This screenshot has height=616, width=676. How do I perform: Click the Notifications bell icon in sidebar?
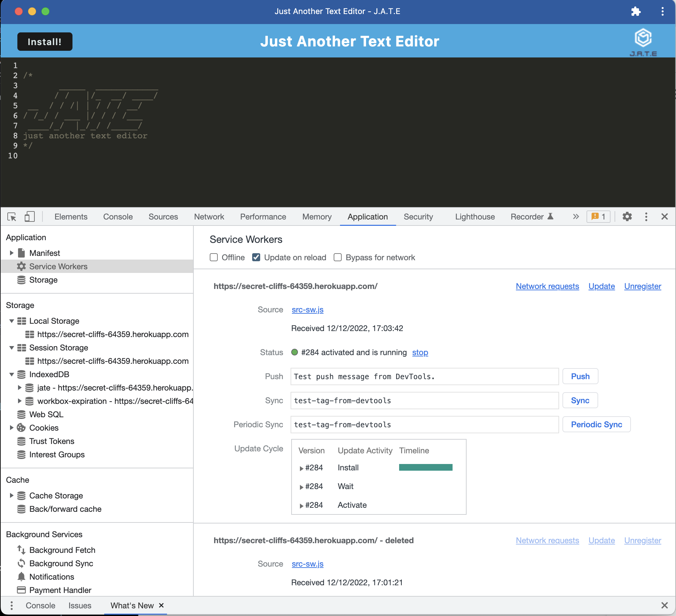coord(21,577)
